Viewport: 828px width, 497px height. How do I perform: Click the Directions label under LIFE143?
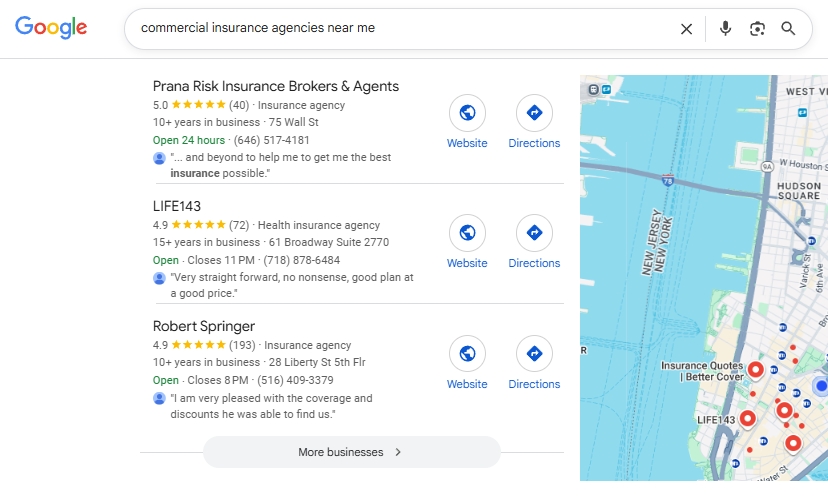coord(534,263)
